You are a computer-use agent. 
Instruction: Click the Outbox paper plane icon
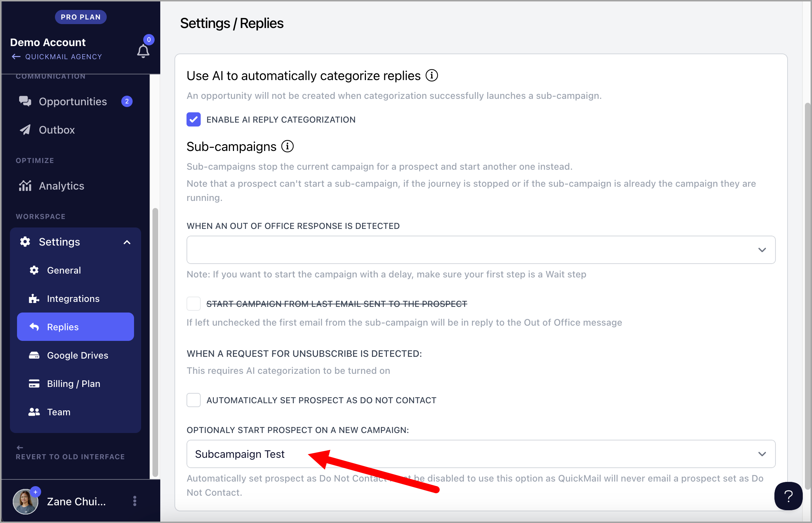click(25, 130)
